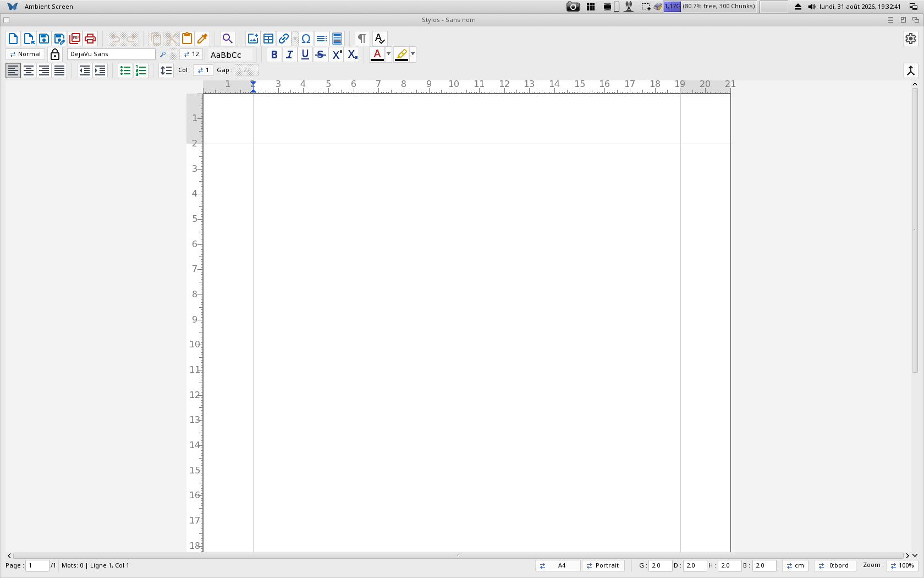Viewport: 924px width, 578px height.
Task: Expand the font color dropdown arrow
Action: 388,54
